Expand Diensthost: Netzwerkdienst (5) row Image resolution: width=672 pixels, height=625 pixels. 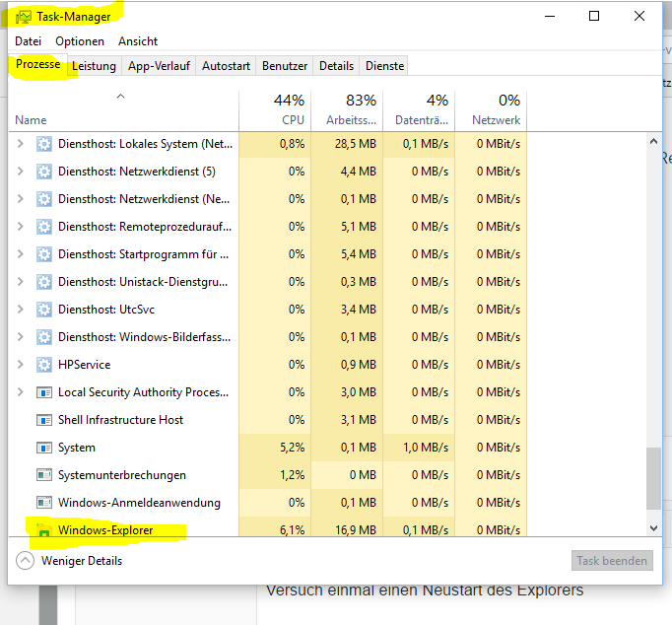click(x=20, y=172)
